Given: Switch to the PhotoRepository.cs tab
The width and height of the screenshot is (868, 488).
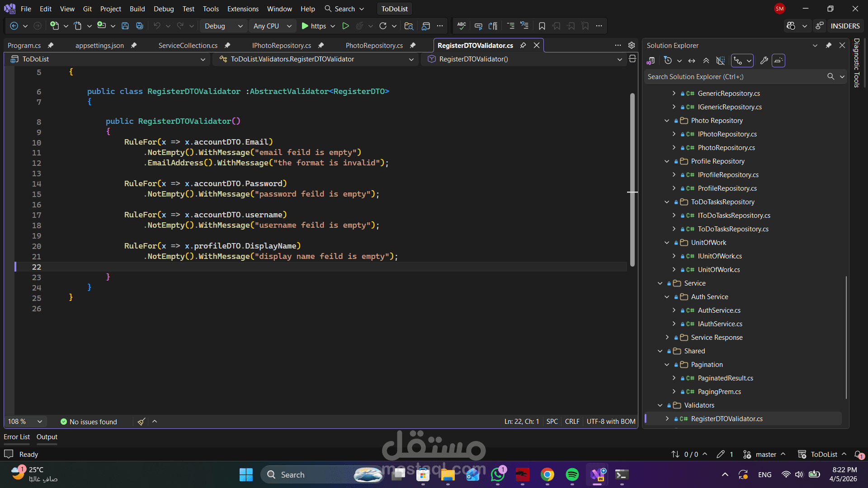Looking at the screenshot, I should click(x=374, y=45).
